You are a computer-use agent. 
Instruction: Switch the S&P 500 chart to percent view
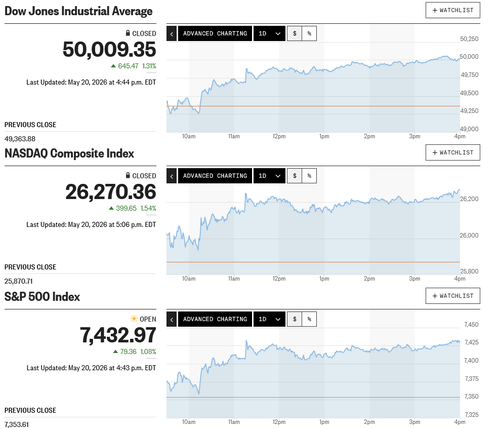[x=309, y=319]
